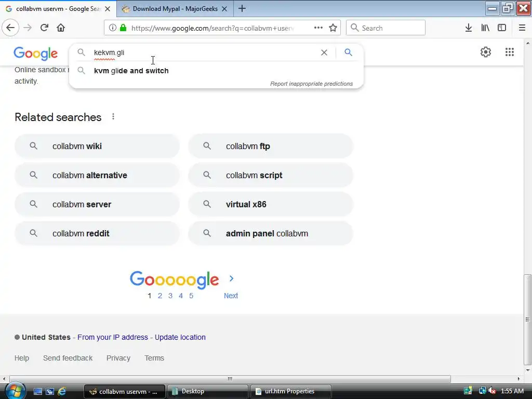Click Update location link
The image size is (532, 399).
click(x=180, y=337)
